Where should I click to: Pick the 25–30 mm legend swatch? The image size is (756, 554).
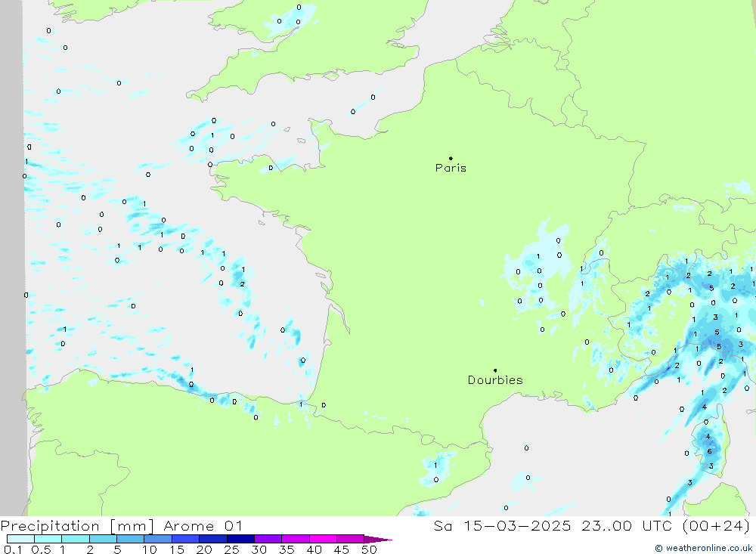point(240,539)
